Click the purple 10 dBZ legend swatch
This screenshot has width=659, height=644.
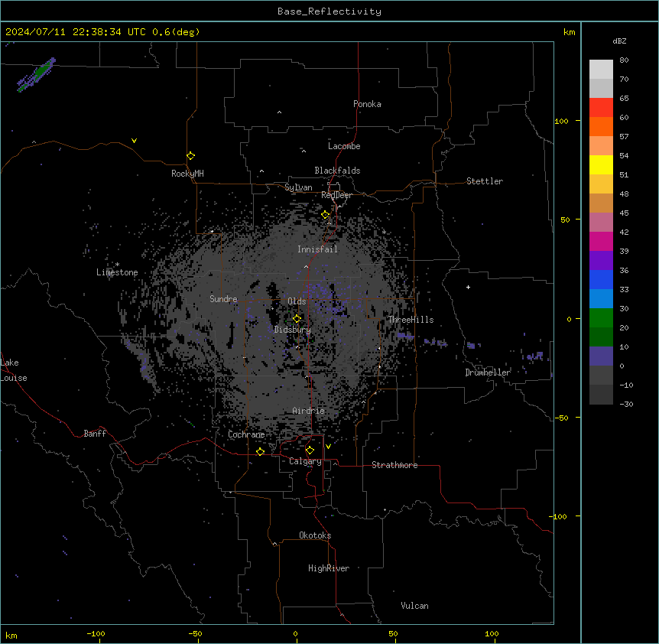click(x=601, y=356)
